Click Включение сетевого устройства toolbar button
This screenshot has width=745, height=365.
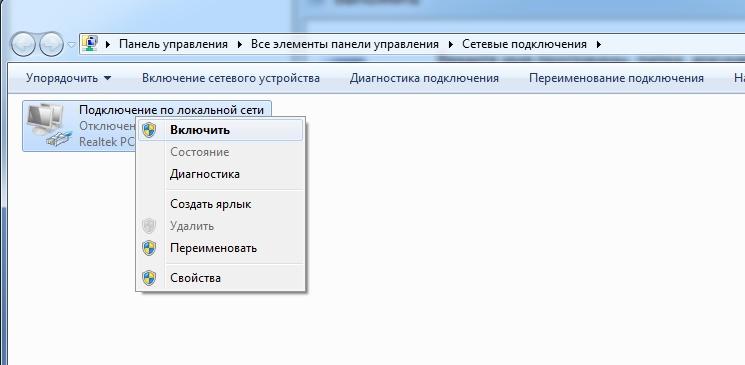point(231,78)
